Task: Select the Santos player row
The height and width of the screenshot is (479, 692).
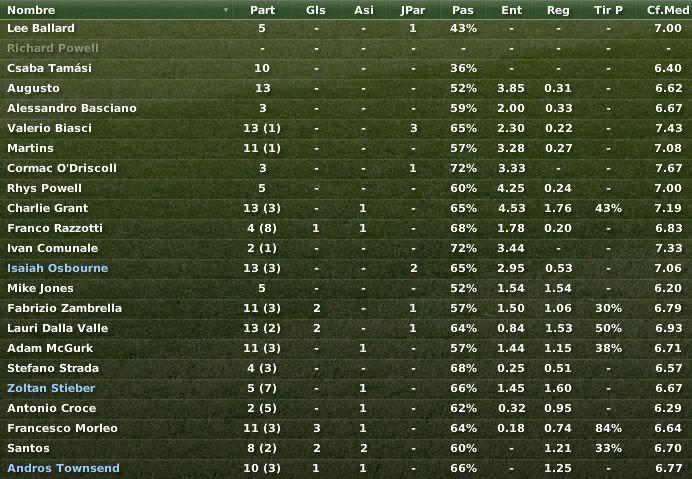Action: (346, 448)
